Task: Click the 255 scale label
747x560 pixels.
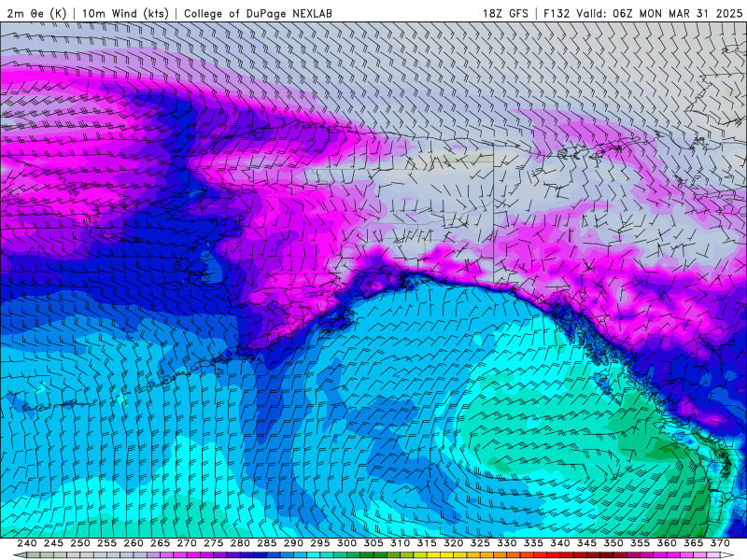Action: [106, 543]
